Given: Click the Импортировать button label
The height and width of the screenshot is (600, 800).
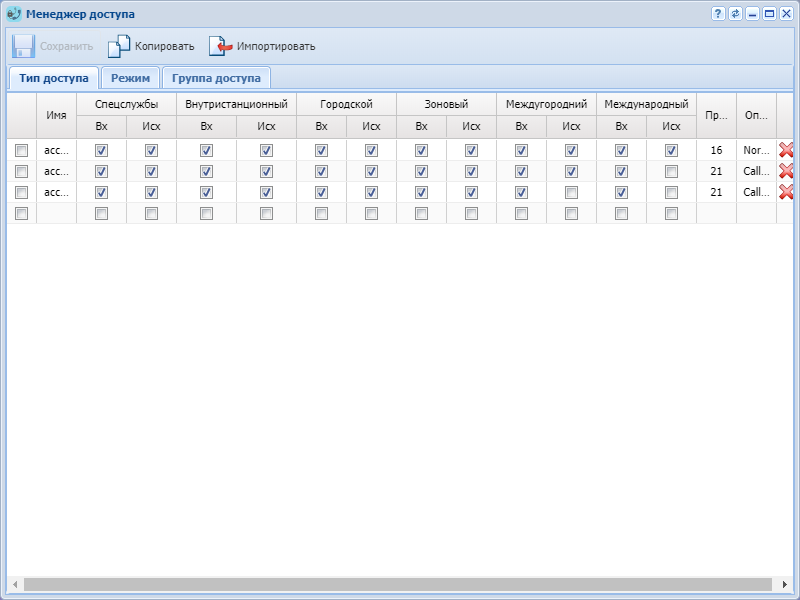Looking at the screenshot, I should [x=276, y=46].
